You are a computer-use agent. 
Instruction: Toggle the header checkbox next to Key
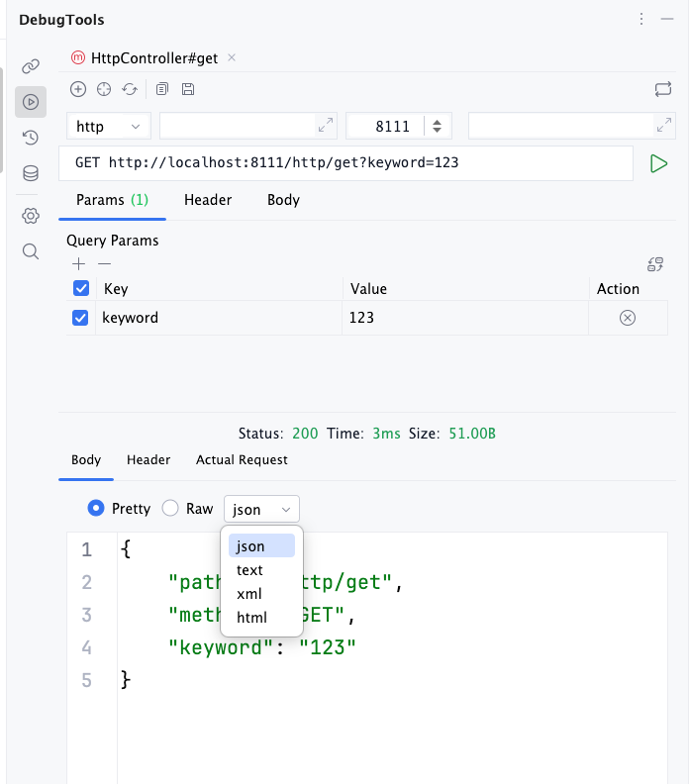[x=81, y=288]
